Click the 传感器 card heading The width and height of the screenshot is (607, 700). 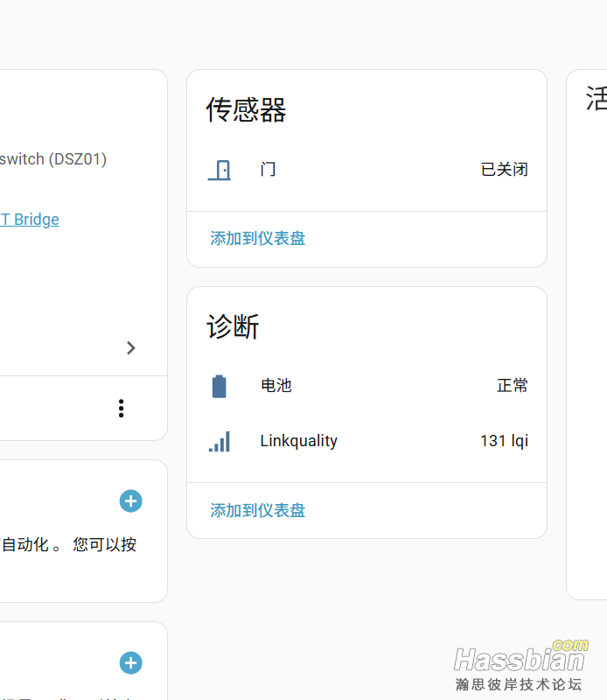pos(247,110)
